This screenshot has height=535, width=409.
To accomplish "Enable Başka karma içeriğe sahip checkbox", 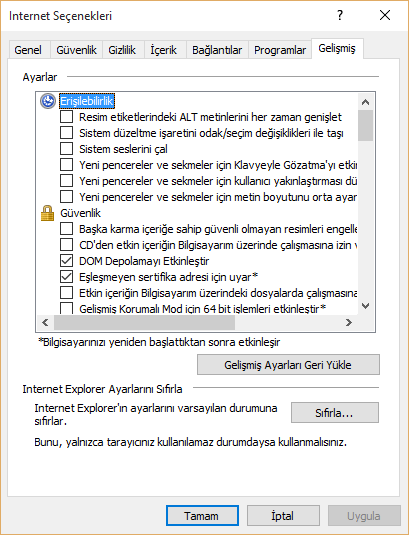I will pyautogui.click(x=66, y=229).
